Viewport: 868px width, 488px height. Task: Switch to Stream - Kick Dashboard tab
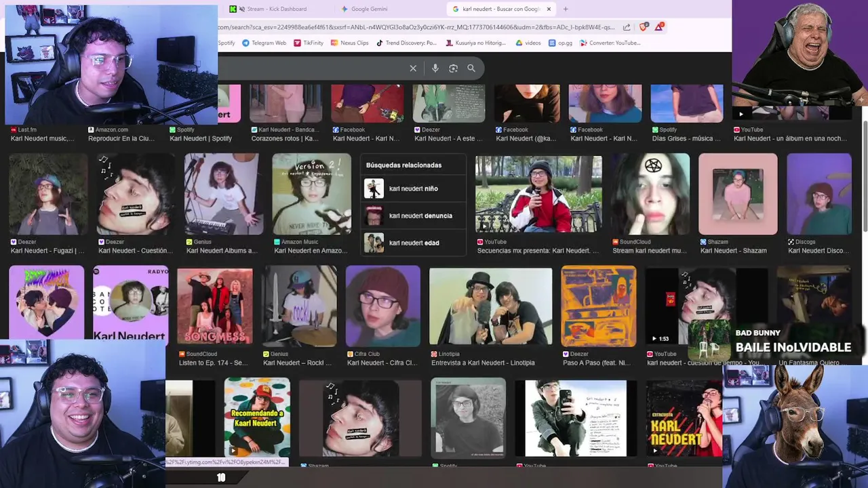tap(277, 9)
